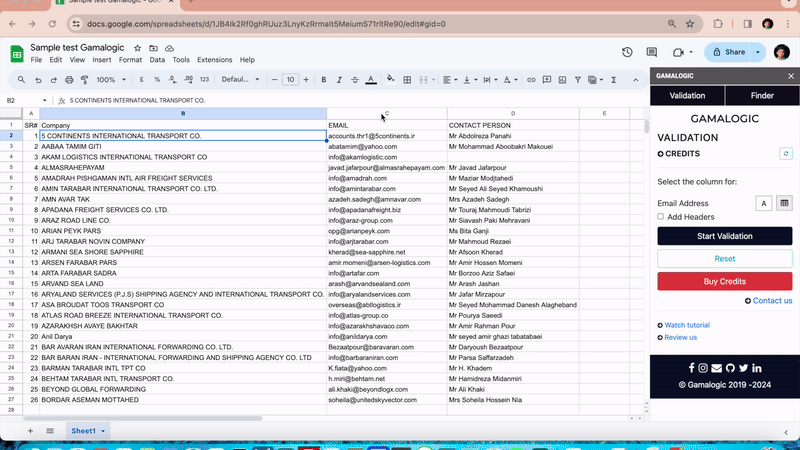
Task: Click the print icon in toolbar
Action: pyautogui.click(x=69, y=79)
